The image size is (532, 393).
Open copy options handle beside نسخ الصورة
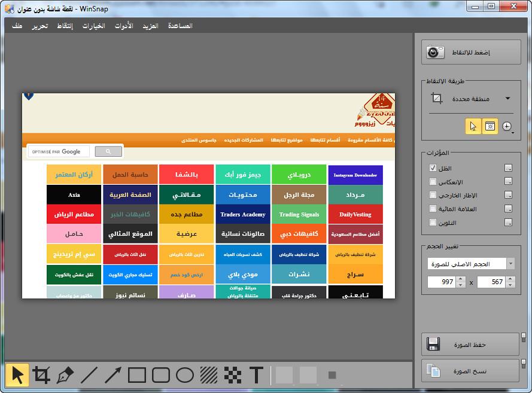coord(524,364)
